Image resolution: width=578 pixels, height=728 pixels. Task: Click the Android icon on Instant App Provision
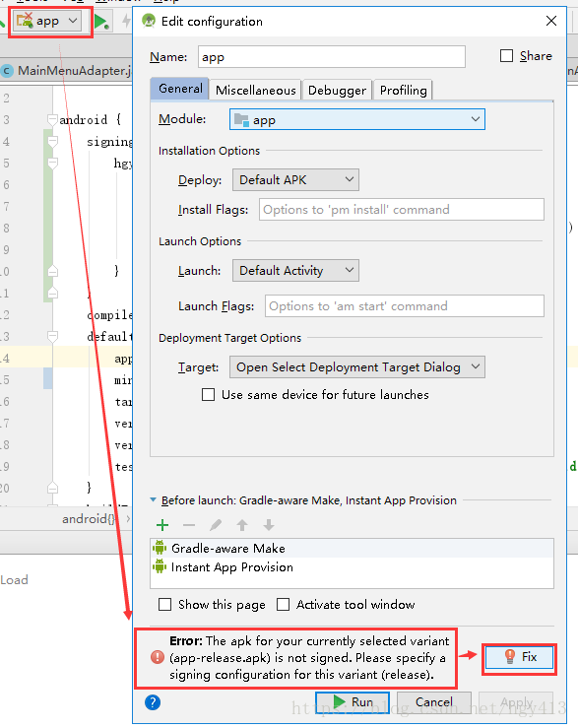(x=160, y=566)
